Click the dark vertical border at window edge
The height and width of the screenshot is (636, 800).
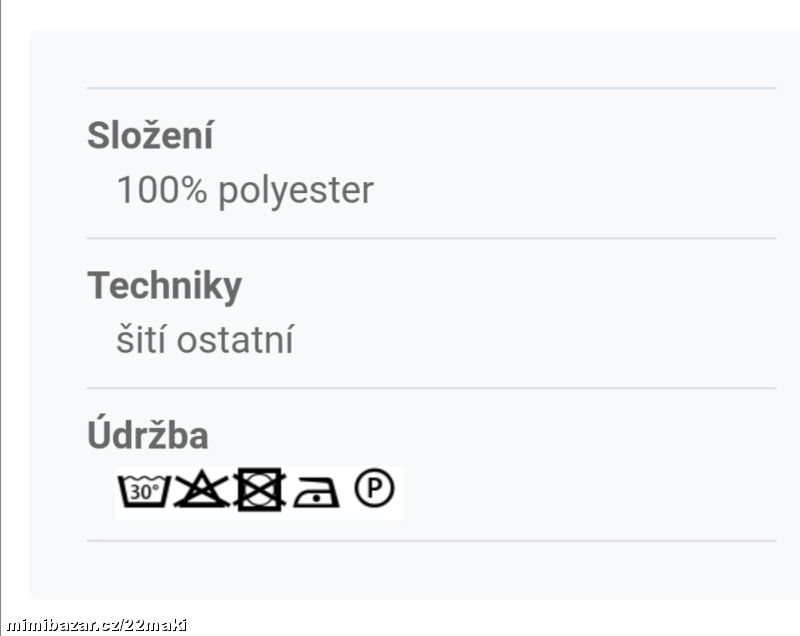(1, 306)
